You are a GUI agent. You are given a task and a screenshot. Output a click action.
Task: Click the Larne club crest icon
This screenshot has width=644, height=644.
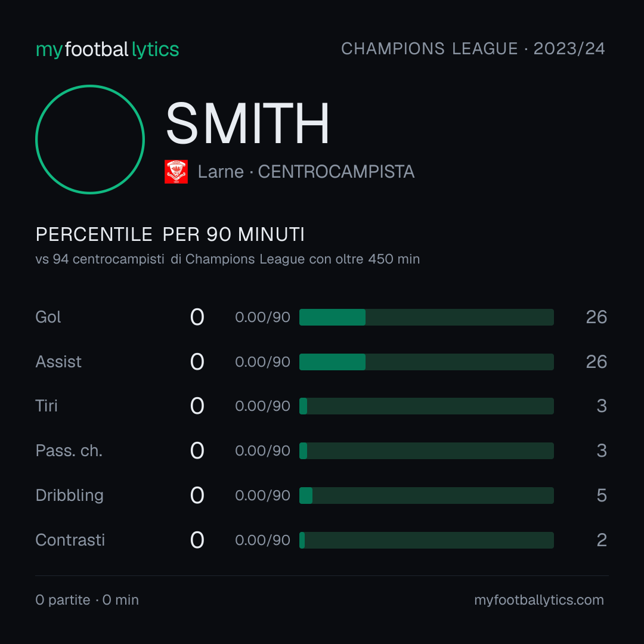click(176, 172)
